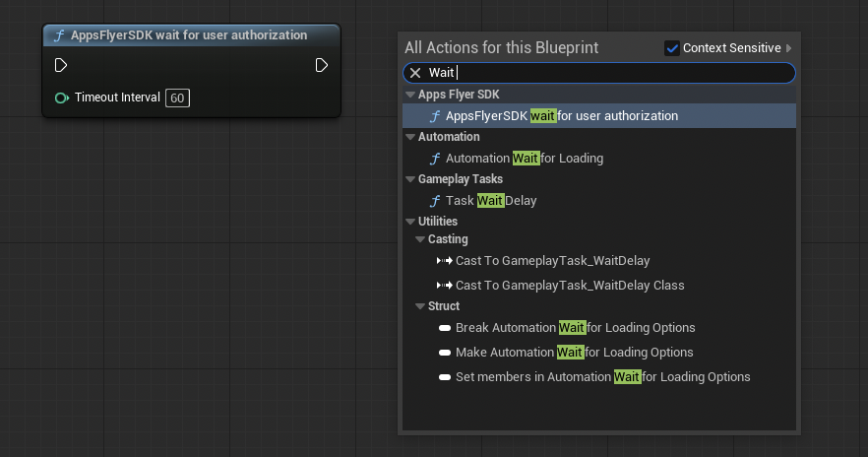The height and width of the screenshot is (457, 868).
Task: Collapse the Utilities category
Action: click(x=410, y=222)
